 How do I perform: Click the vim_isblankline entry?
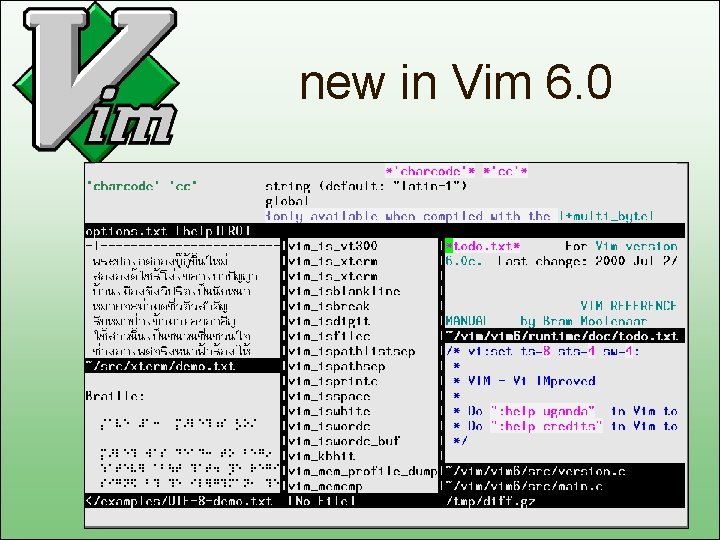[344, 291]
